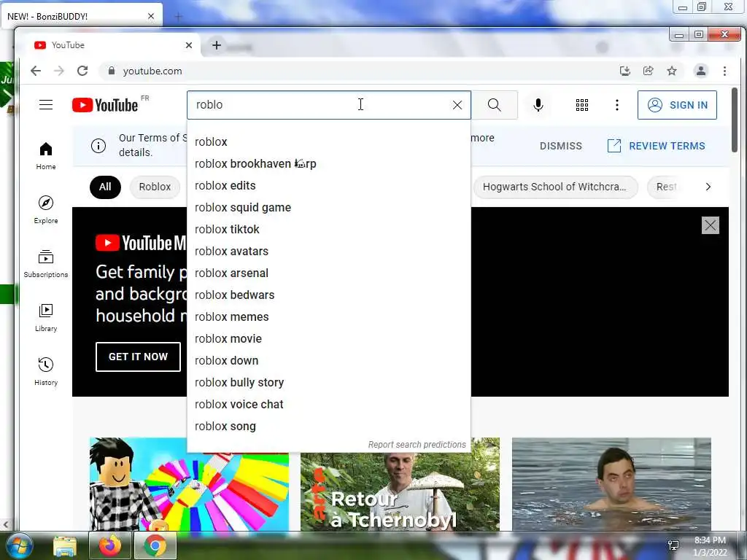Choose the 'roblox' suggestion
The width and height of the screenshot is (747, 560).
tap(329, 142)
